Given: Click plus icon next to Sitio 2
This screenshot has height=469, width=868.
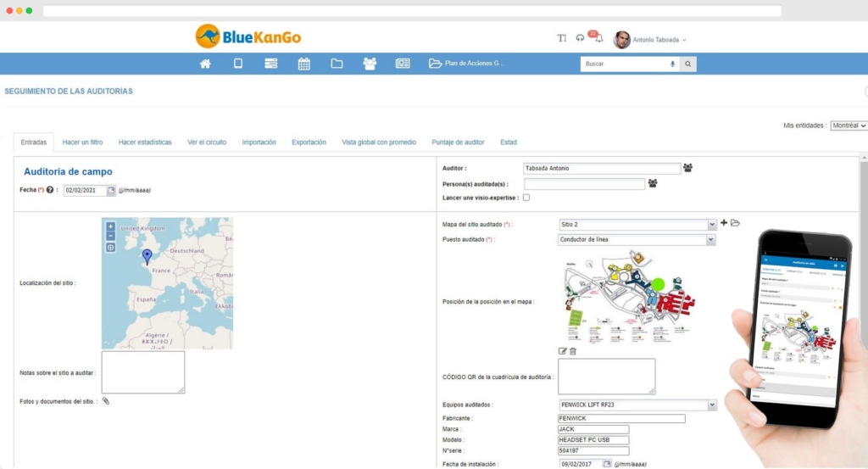Looking at the screenshot, I should pyautogui.click(x=724, y=222).
